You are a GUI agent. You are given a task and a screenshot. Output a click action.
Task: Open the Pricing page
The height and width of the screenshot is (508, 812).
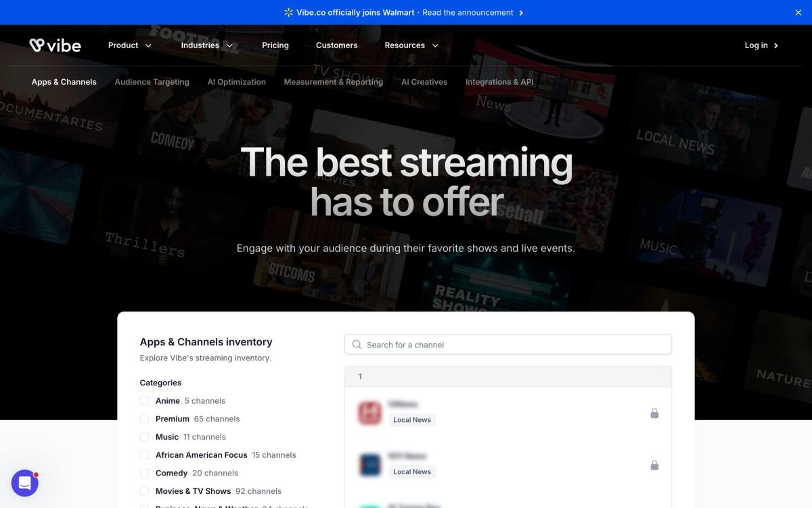click(x=275, y=45)
